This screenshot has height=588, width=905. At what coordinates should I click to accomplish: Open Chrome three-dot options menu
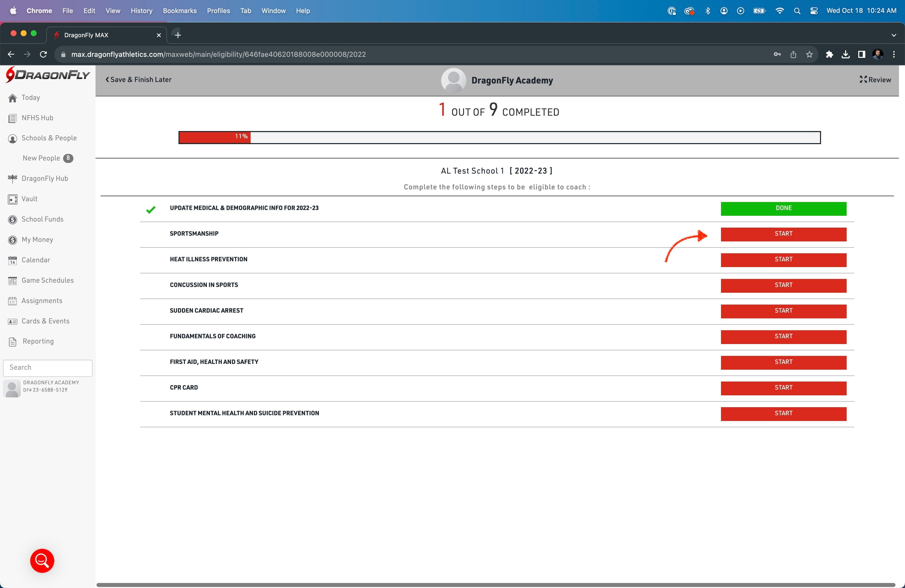894,54
